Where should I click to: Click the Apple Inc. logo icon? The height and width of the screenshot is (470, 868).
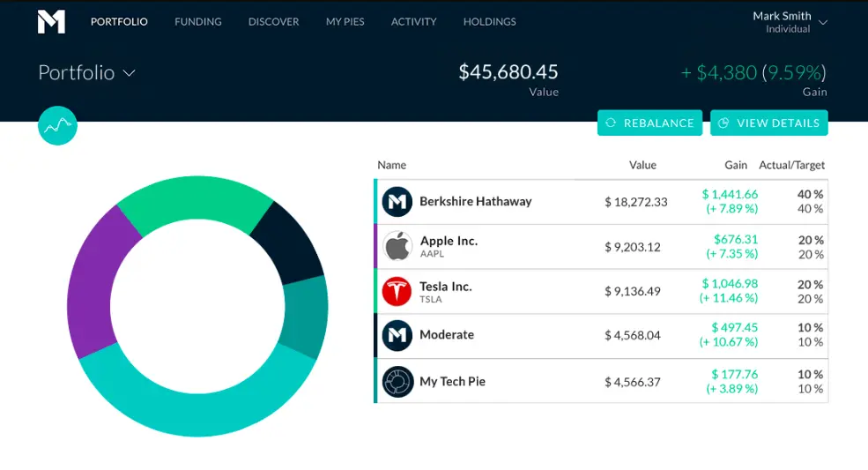click(397, 246)
